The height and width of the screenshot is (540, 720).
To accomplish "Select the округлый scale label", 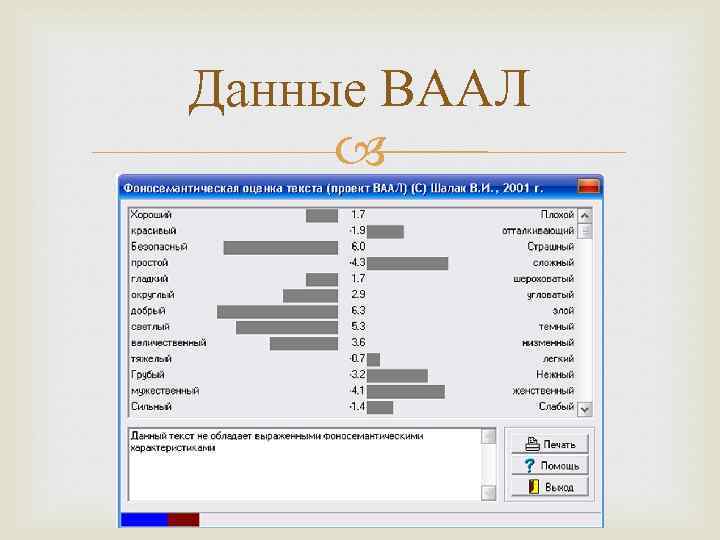I will point(152,295).
